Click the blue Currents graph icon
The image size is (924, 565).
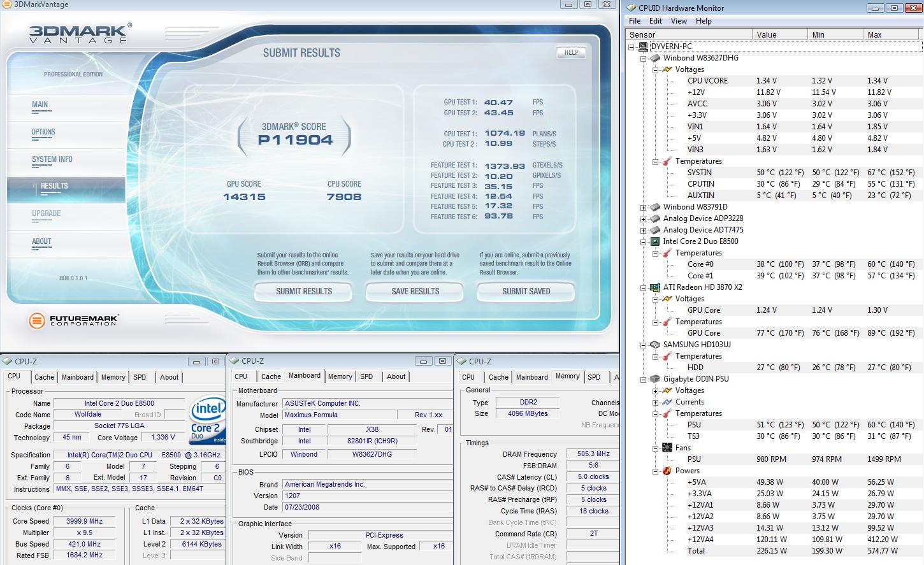(667, 402)
